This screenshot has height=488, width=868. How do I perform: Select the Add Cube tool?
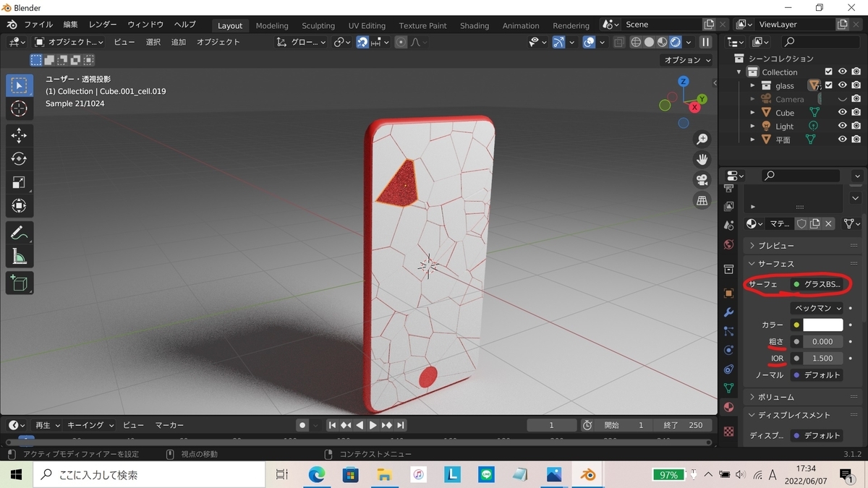tap(20, 283)
